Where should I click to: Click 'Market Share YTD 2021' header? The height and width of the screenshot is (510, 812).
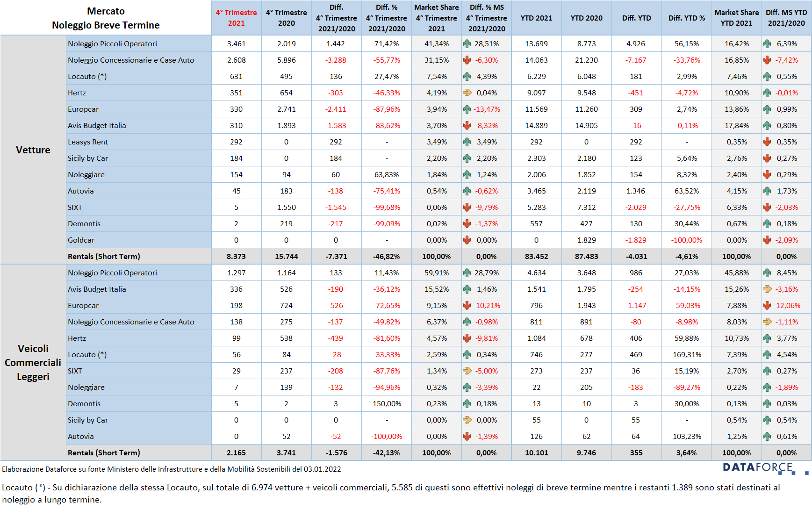(x=736, y=18)
